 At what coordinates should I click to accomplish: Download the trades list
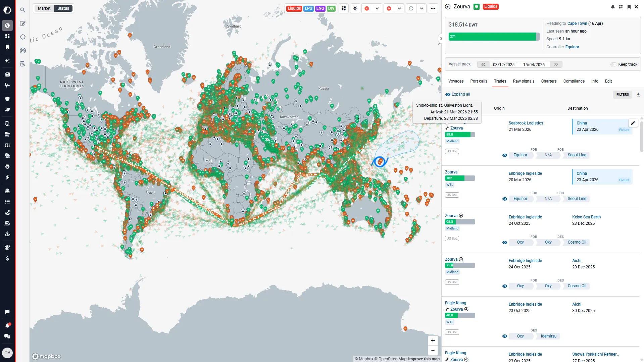638,95
